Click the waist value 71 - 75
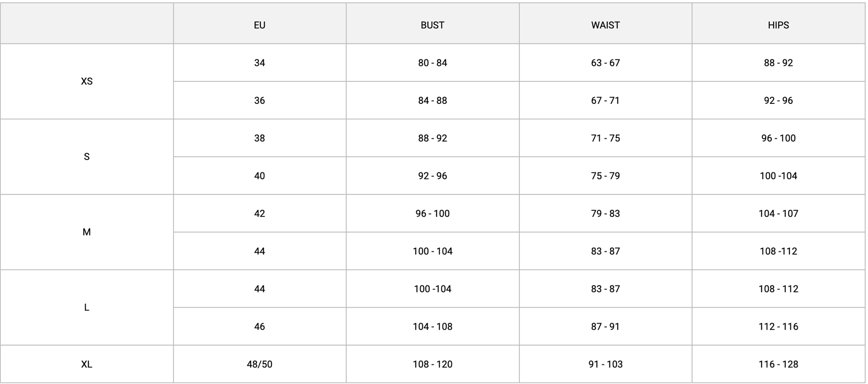868x384 pixels. point(605,138)
